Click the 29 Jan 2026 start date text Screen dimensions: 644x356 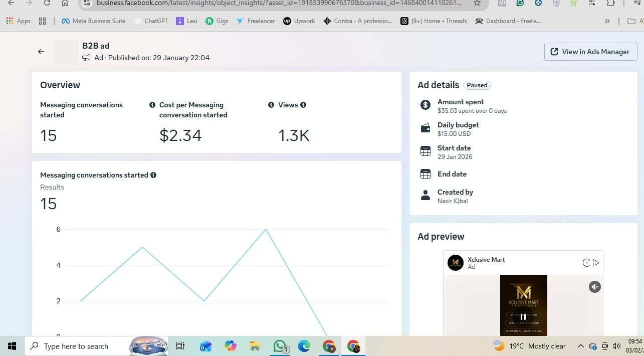tap(455, 157)
